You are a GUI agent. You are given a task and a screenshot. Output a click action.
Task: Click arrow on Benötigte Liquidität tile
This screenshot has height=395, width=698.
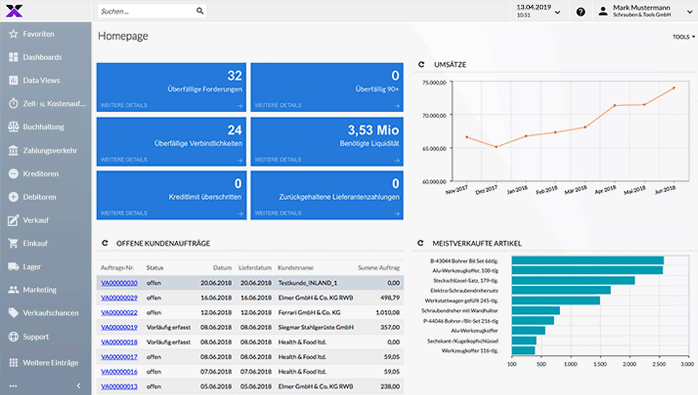(397, 160)
